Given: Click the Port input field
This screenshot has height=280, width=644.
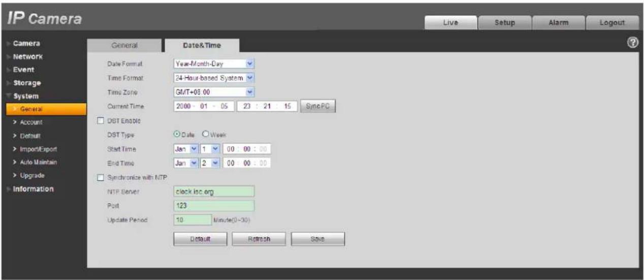Looking at the screenshot, I should 214,206.
